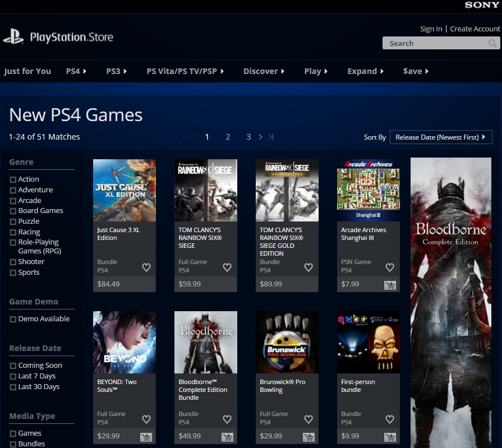Open the $ave menu item

coord(416,71)
